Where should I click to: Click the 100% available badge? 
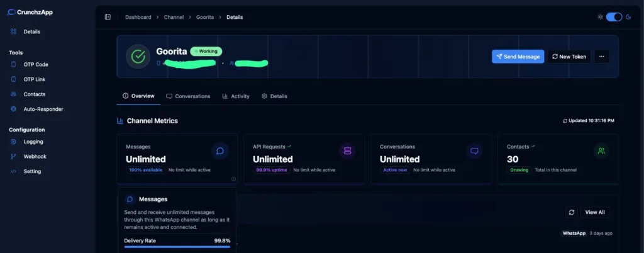tap(146, 170)
